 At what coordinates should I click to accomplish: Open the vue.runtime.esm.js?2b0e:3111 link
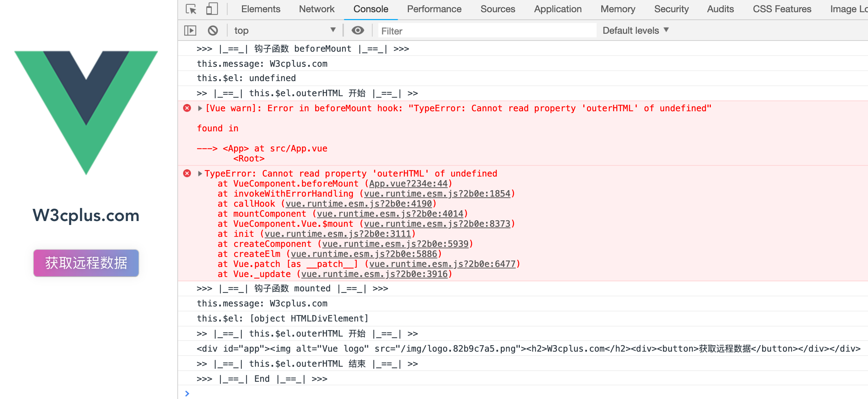338,234
